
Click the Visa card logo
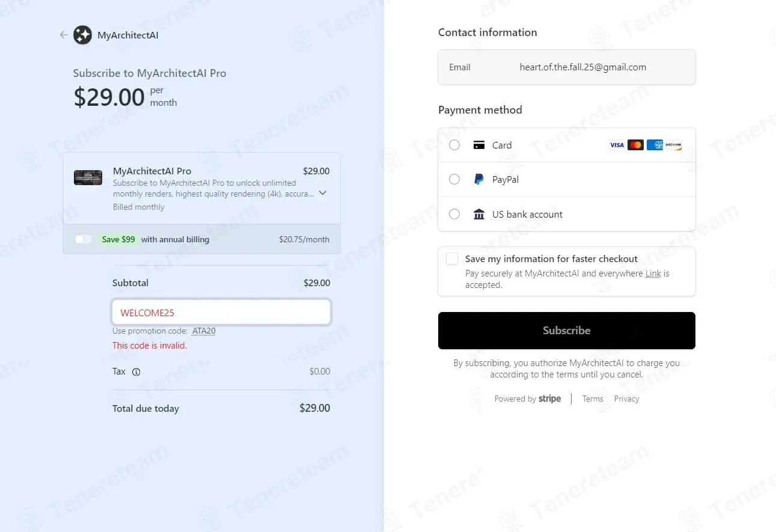click(x=617, y=145)
